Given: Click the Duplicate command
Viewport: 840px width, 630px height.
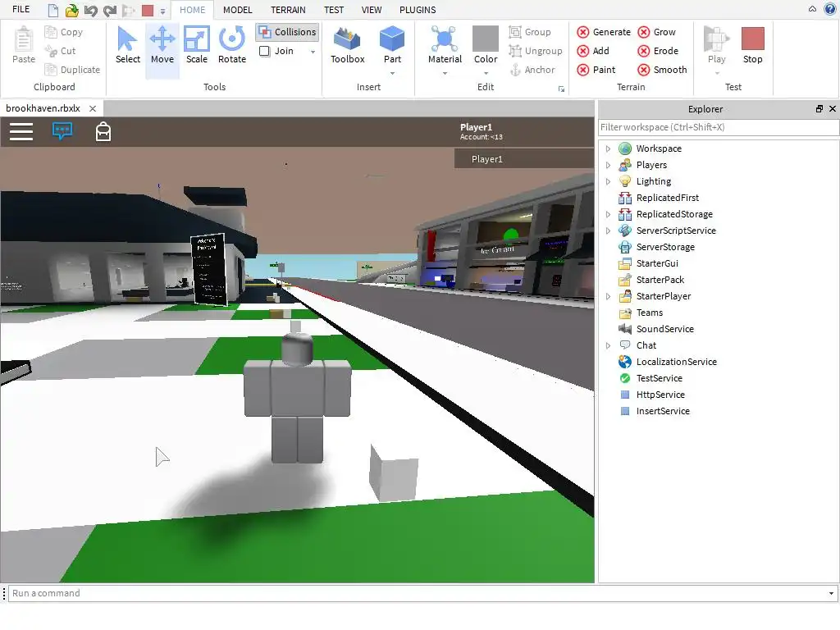Looking at the screenshot, I should 72,70.
